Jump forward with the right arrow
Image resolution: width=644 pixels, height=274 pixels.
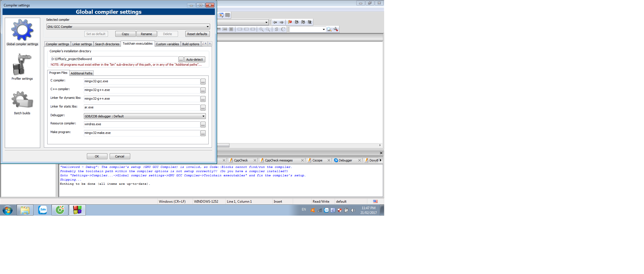point(282,22)
